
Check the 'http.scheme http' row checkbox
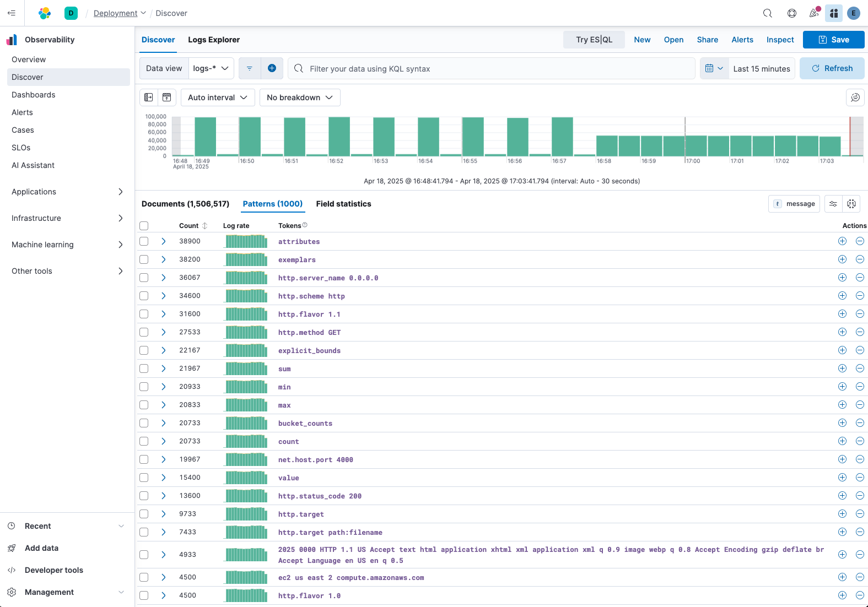[x=144, y=296]
